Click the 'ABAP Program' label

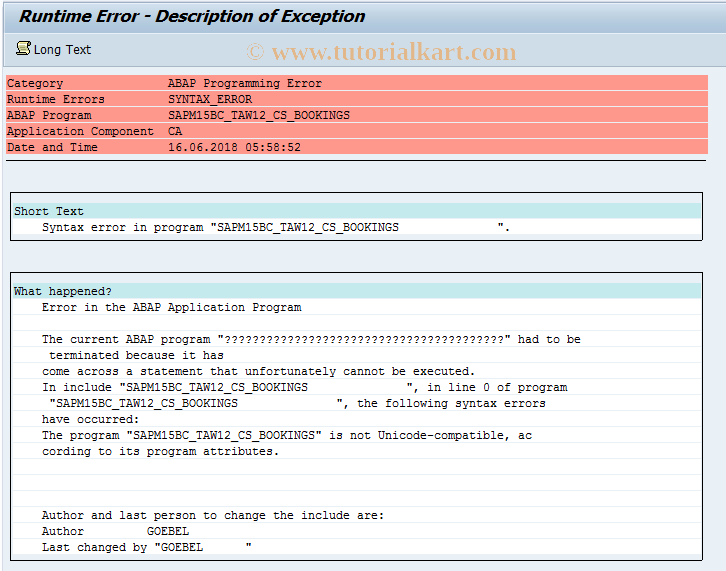tap(49, 115)
